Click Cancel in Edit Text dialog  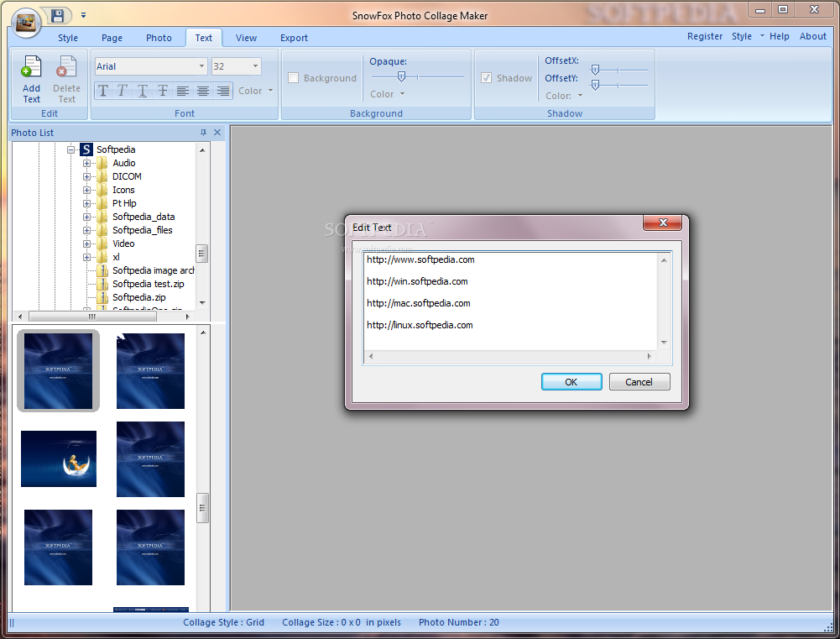(x=639, y=382)
